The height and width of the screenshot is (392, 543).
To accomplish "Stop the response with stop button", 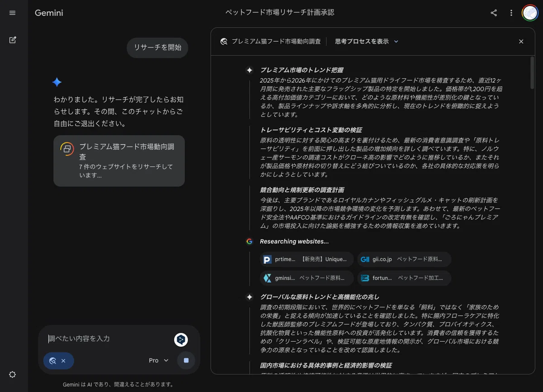I will tap(186, 360).
